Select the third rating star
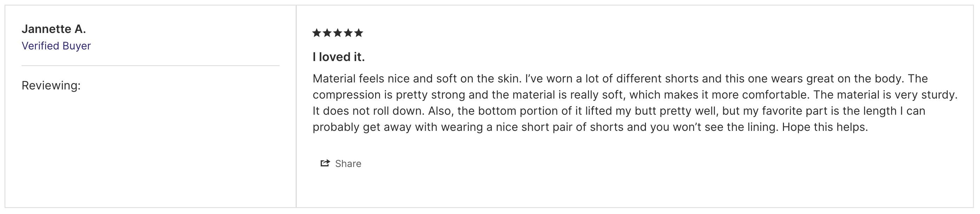Viewport: 980px width, 214px height. coord(338,33)
